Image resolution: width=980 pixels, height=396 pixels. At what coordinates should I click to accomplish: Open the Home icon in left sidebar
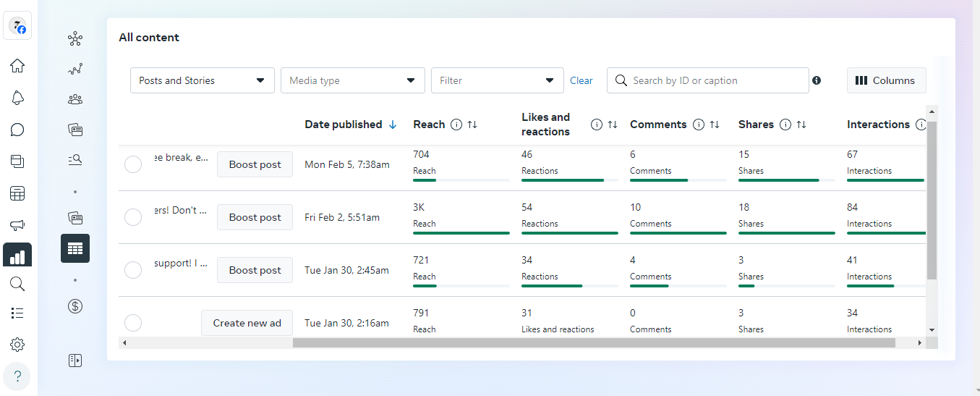coord(17,66)
